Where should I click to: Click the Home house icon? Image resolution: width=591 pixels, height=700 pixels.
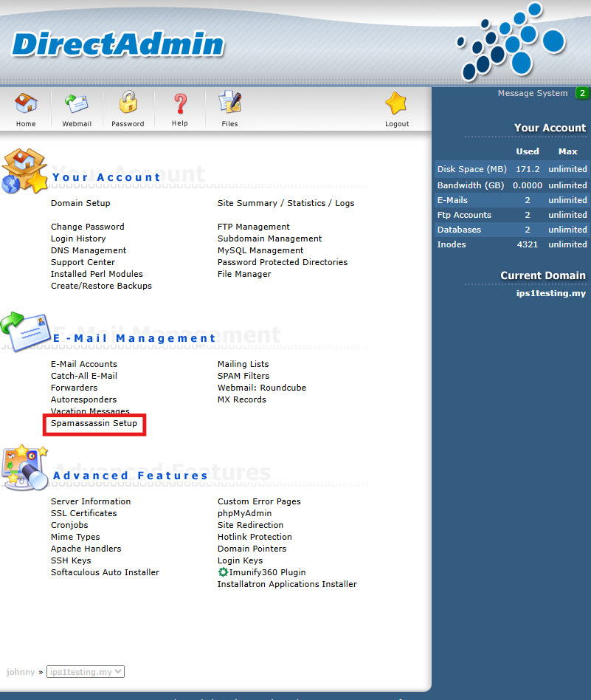coord(26,104)
